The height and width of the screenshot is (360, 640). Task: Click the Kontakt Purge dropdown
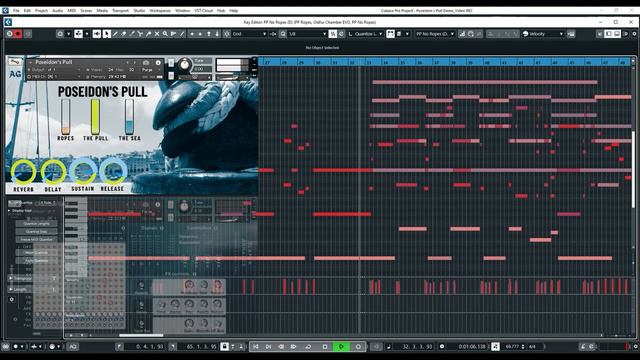click(148, 70)
